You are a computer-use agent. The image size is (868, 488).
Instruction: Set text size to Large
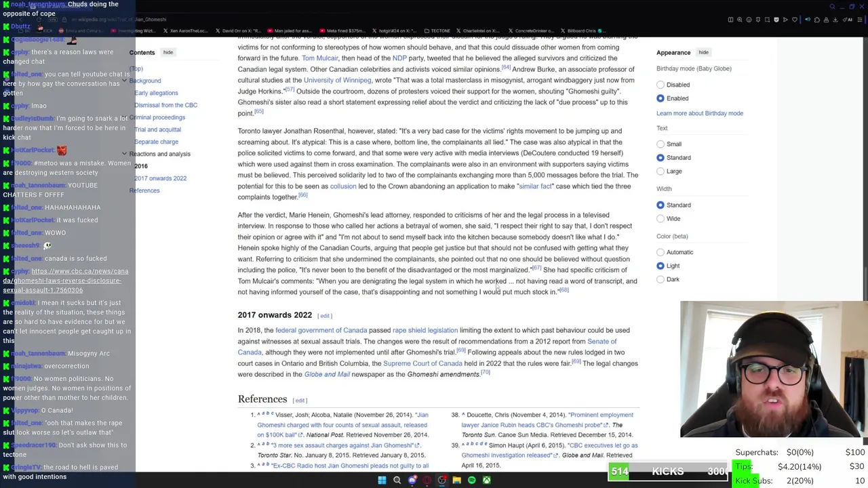click(660, 171)
